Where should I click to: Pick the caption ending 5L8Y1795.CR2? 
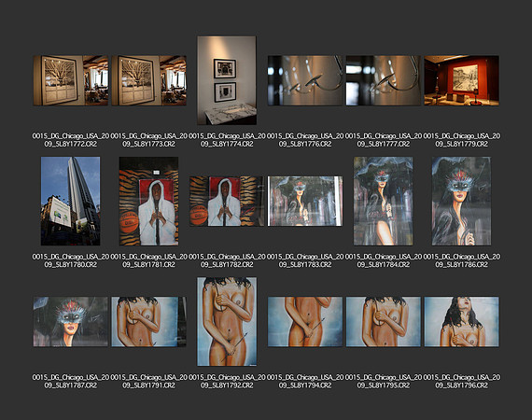coord(384,382)
